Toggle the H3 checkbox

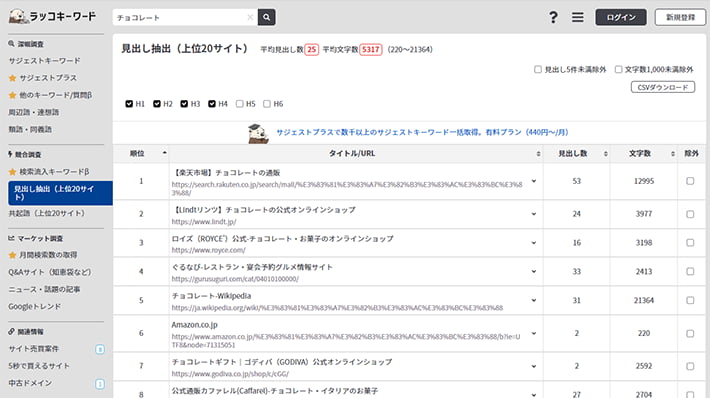(184, 104)
